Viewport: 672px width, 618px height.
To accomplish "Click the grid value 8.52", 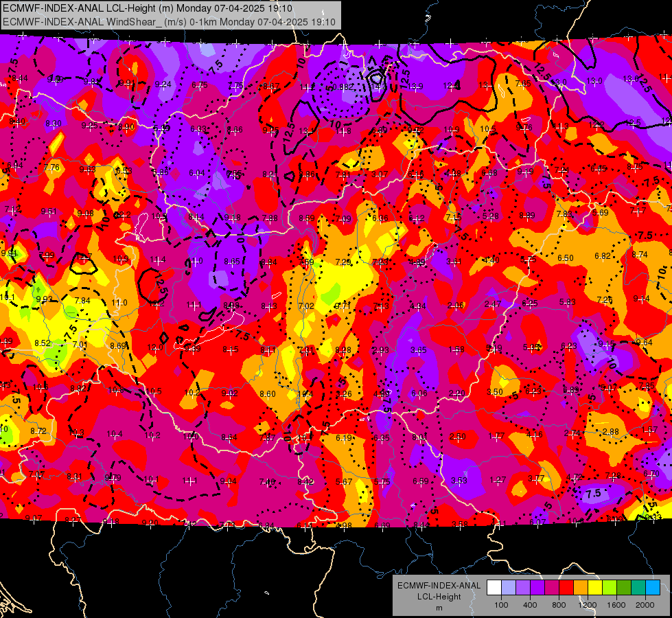I will tap(43, 343).
